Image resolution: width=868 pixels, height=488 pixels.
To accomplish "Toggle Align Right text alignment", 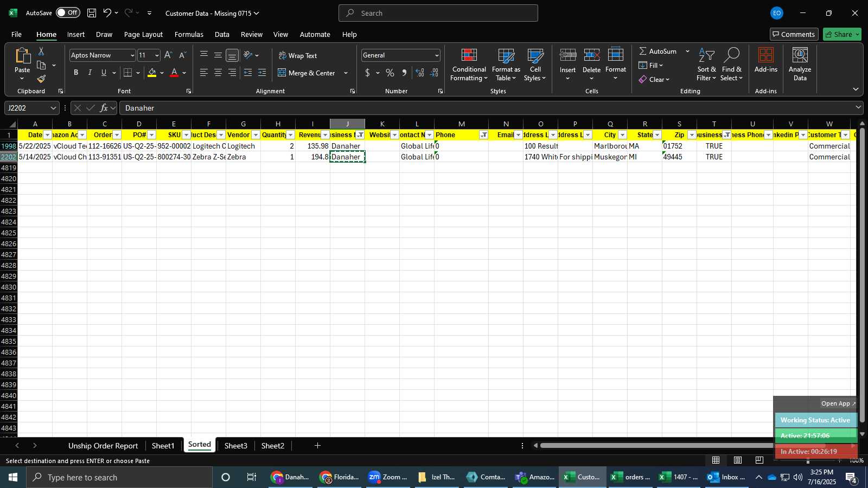I will click(232, 73).
